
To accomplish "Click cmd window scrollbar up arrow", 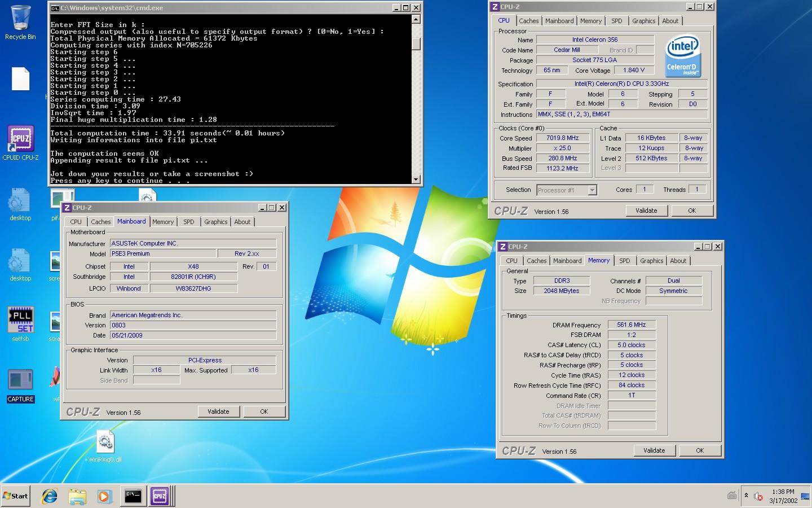I will 416,19.
